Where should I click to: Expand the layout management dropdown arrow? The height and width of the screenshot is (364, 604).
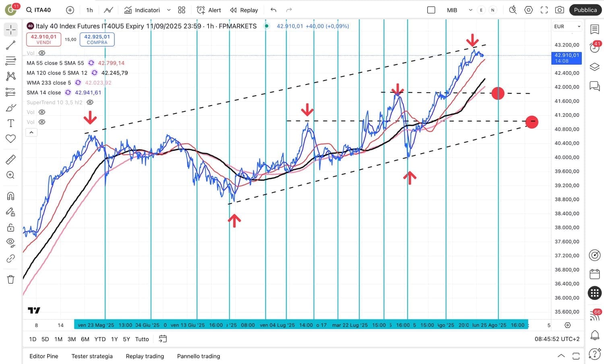tap(470, 10)
